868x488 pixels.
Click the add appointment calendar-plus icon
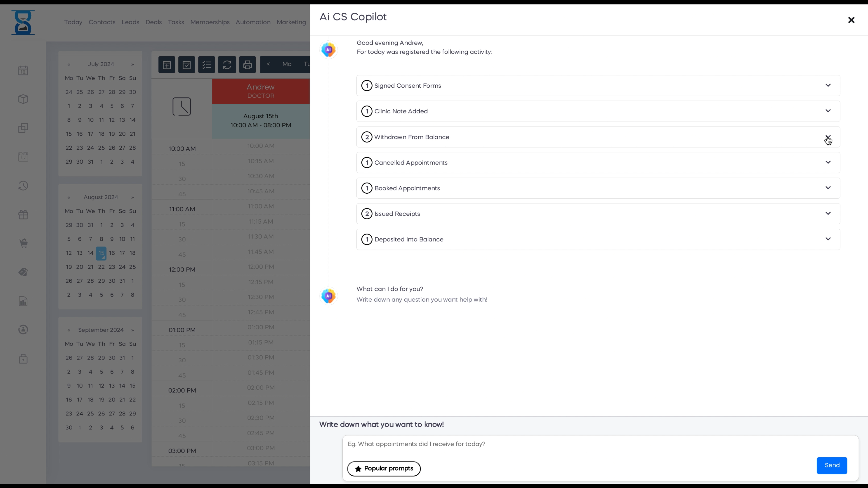(167, 65)
